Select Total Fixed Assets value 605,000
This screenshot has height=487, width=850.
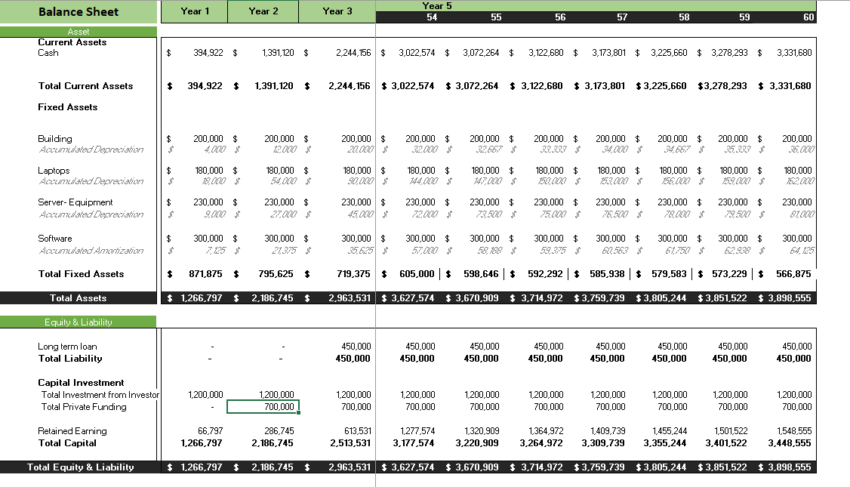[x=417, y=274]
